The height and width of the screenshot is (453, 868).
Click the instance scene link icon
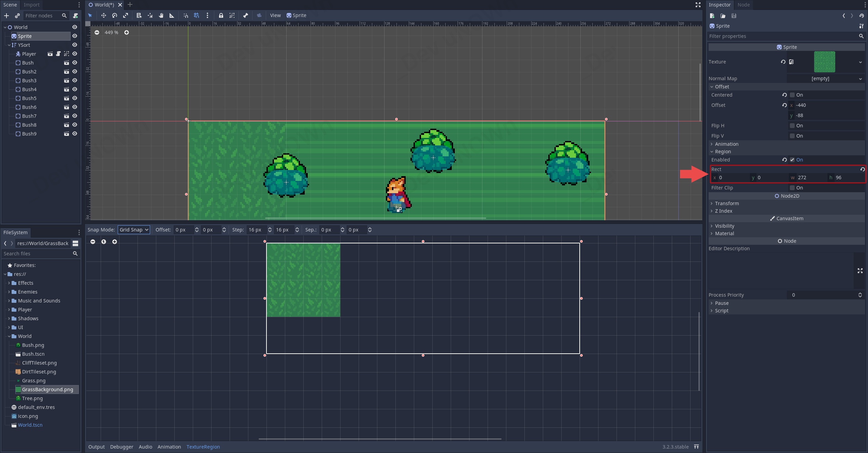coord(17,16)
